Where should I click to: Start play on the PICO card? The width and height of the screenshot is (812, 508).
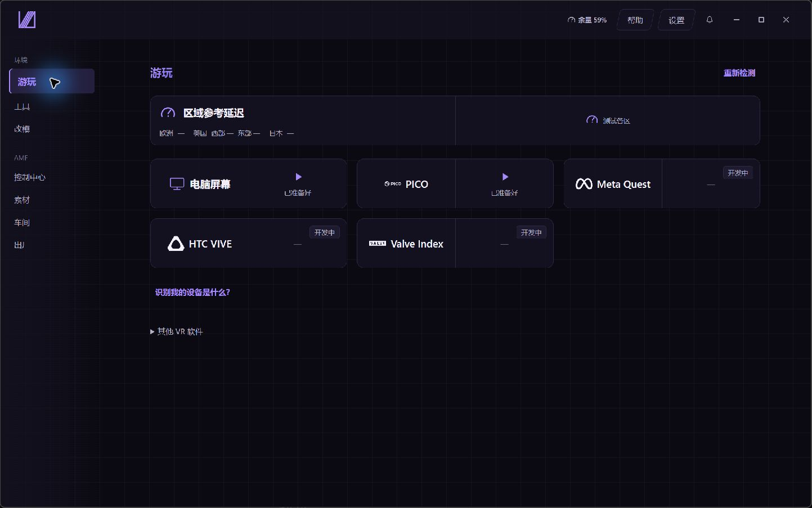click(505, 177)
